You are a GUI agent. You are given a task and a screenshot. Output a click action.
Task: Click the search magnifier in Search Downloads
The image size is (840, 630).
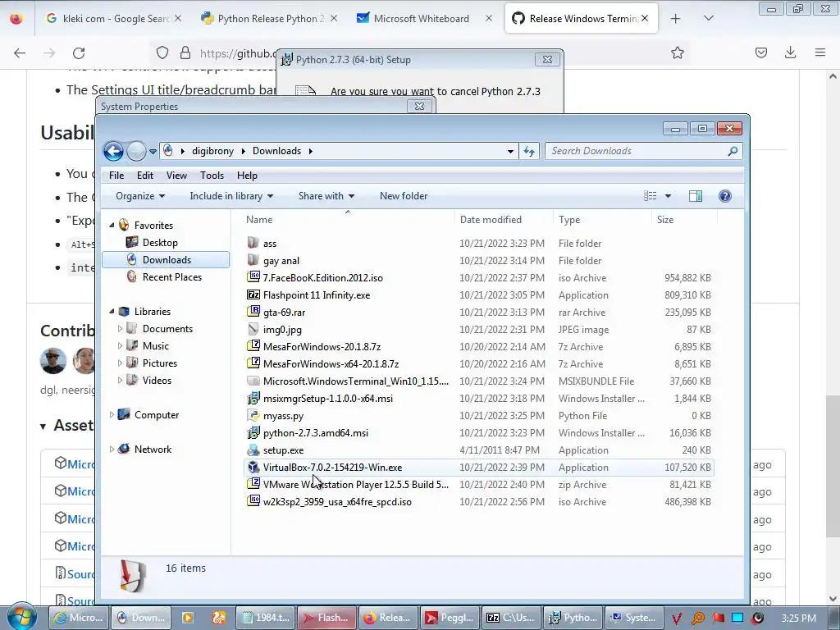(x=733, y=151)
